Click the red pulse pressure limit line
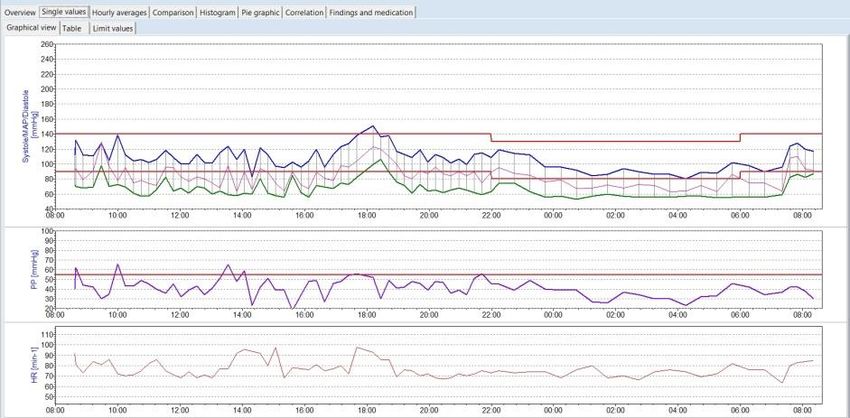This screenshot has width=850, height=418. pos(600,274)
